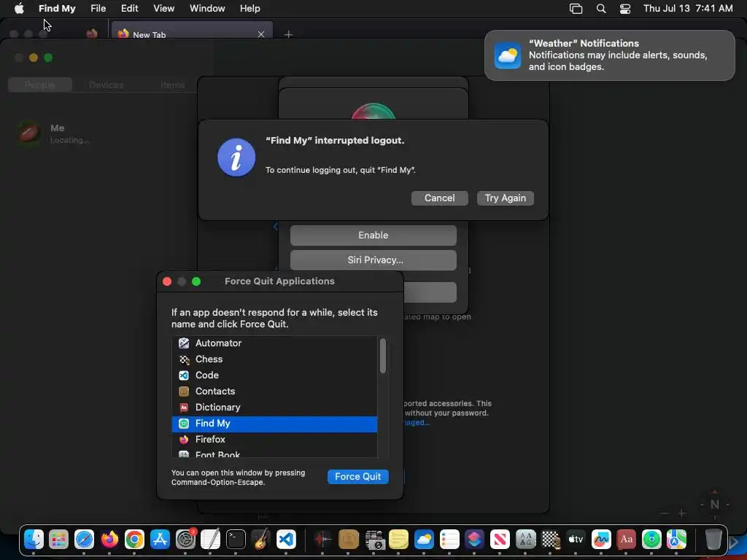The image size is (747, 560).
Task: Open TextEdit from the Dock
Action: pyautogui.click(x=211, y=540)
